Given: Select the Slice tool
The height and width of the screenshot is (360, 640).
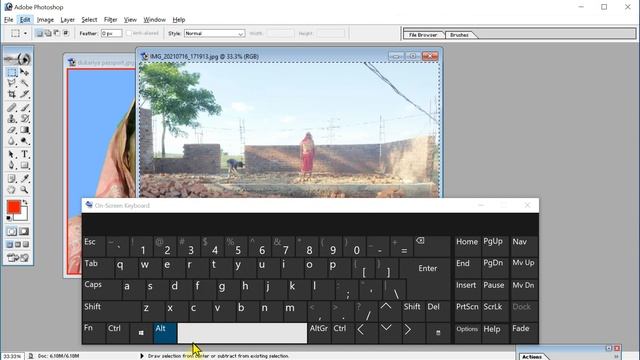Looking at the screenshot, I should tap(24, 94).
